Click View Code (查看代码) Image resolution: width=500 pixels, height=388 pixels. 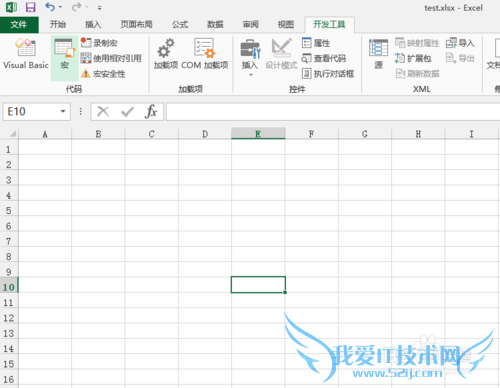click(x=323, y=58)
